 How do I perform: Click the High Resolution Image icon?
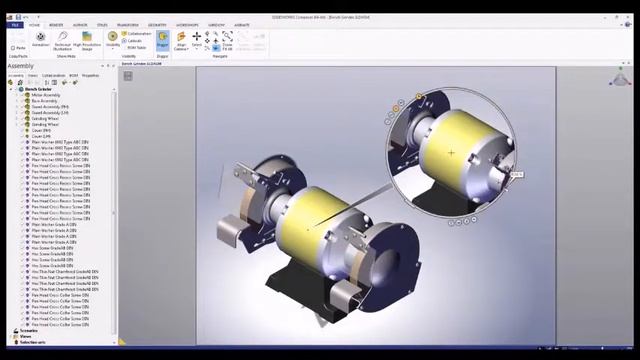click(x=87, y=36)
